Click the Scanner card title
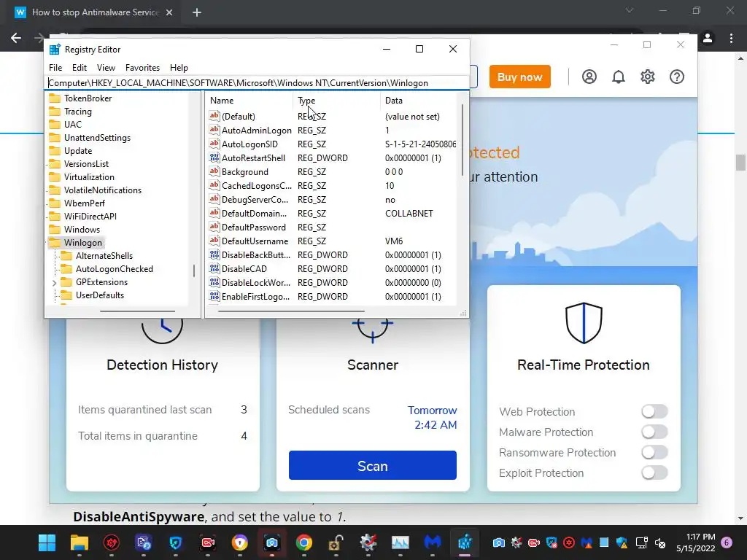 (x=373, y=365)
